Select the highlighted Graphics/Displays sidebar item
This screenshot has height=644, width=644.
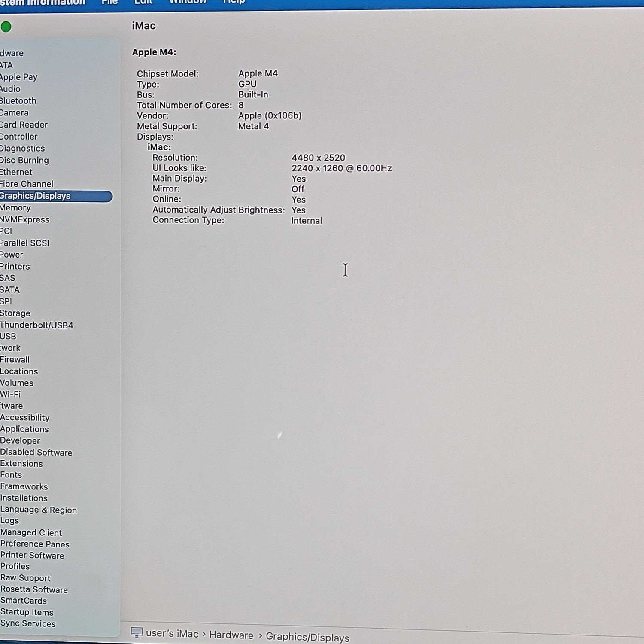click(56, 196)
